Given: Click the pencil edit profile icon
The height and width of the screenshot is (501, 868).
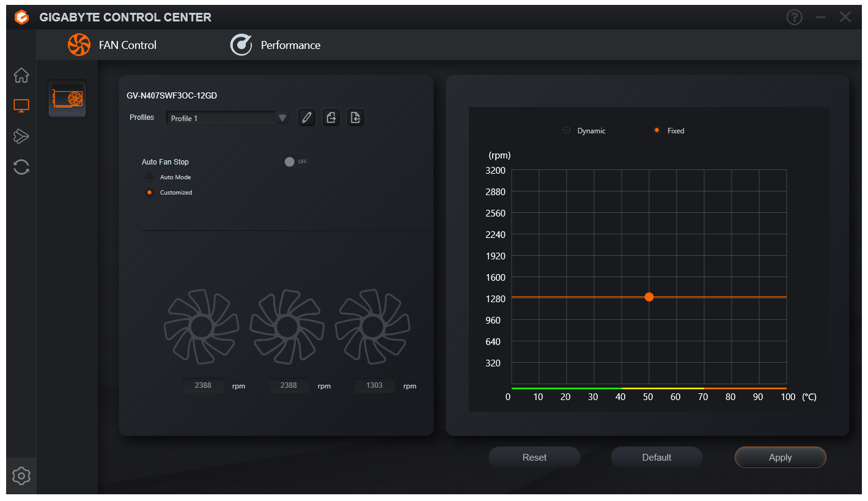Looking at the screenshot, I should point(307,117).
